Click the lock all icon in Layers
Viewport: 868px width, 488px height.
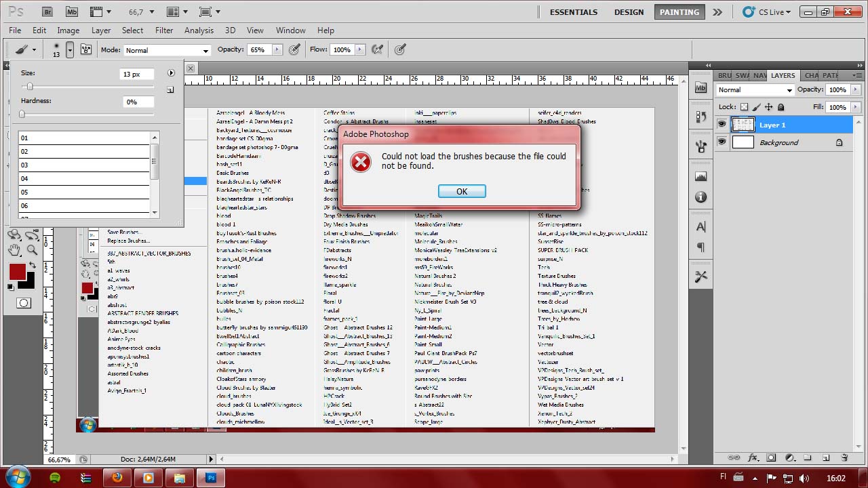pos(781,107)
